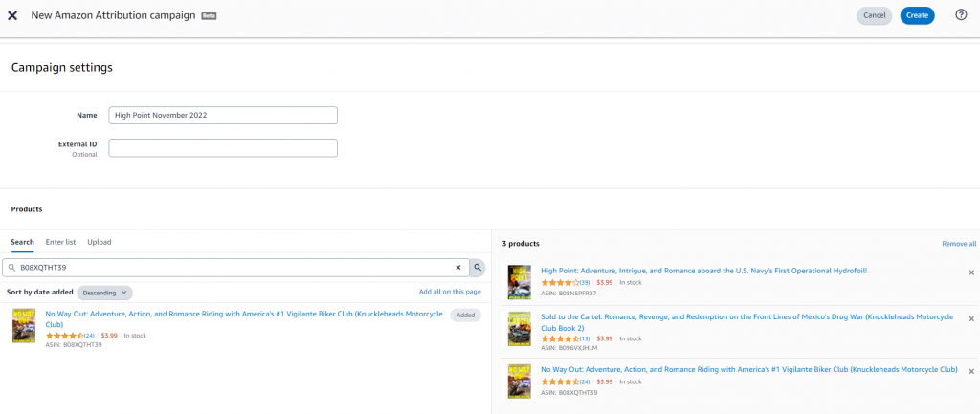Open High Point book title link
Image resolution: width=980 pixels, height=414 pixels.
point(703,271)
